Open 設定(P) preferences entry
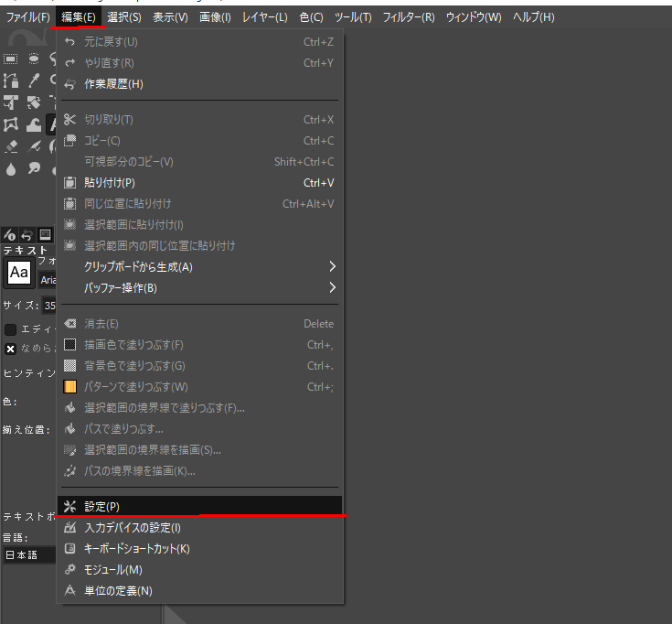Image resolution: width=672 pixels, height=624 pixels. coord(199,507)
